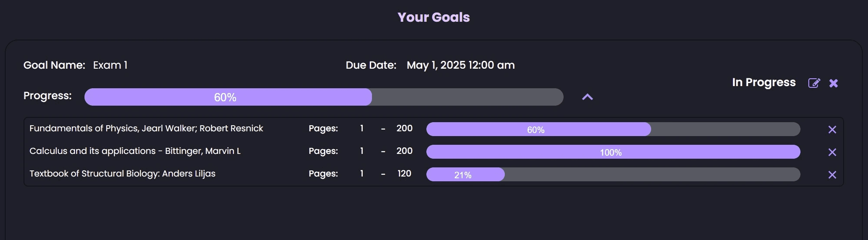Click the Calculus book 100% progress bar
Screen dimensions: 868x240
point(613,152)
